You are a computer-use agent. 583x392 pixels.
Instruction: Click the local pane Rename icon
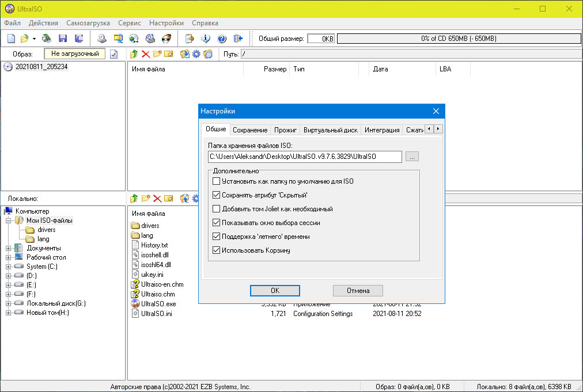pos(169,199)
